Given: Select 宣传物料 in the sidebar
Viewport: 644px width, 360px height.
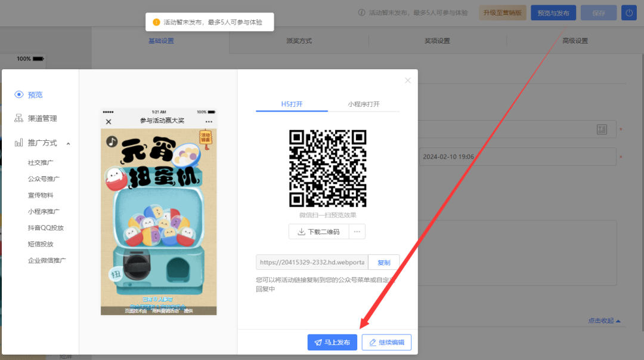Looking at the screenshot, I should 41,195.
